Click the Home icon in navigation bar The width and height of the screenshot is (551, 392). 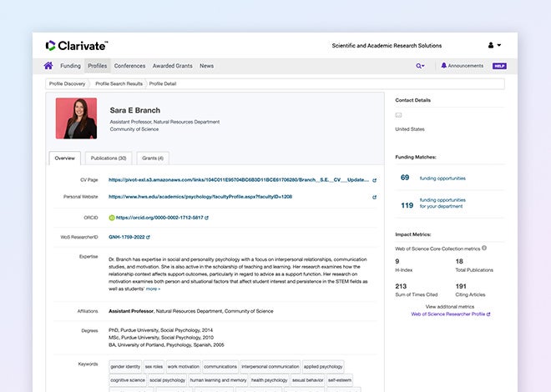click(48, 66)
